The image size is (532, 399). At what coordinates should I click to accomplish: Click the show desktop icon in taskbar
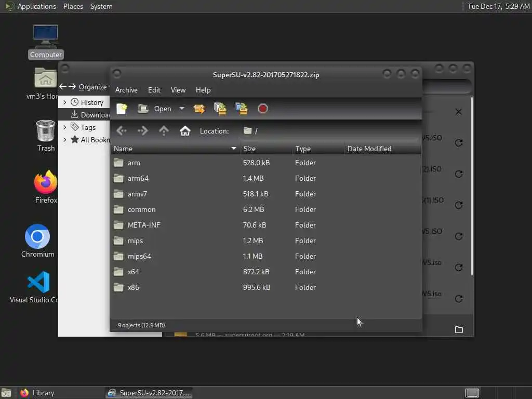(6, 393)
